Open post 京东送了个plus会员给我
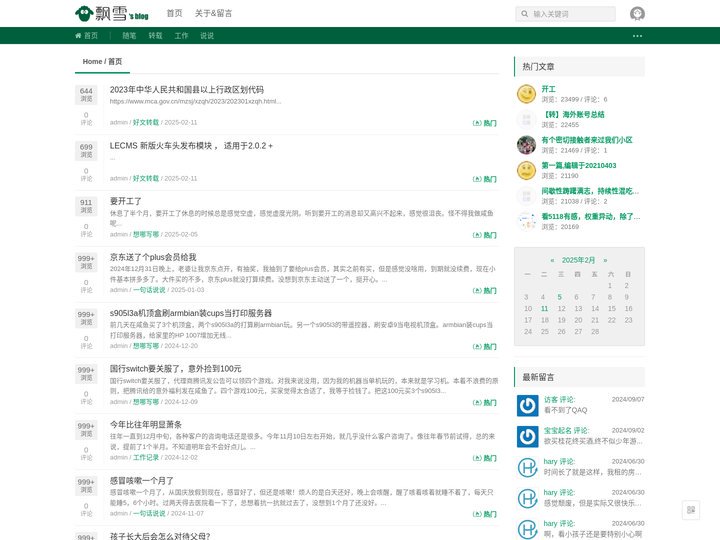Screen dimensions: 720x540 (x=153, y=257)
